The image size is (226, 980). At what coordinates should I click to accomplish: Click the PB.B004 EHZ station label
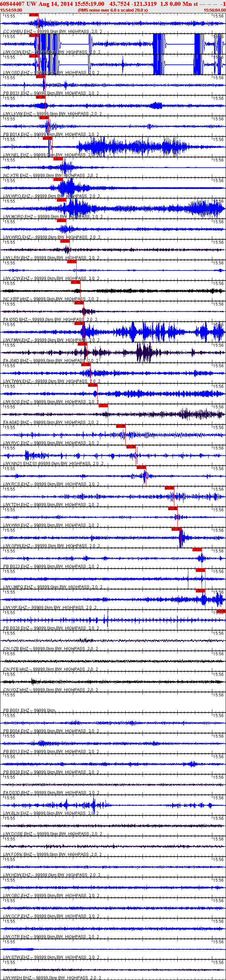pos(51,731)
